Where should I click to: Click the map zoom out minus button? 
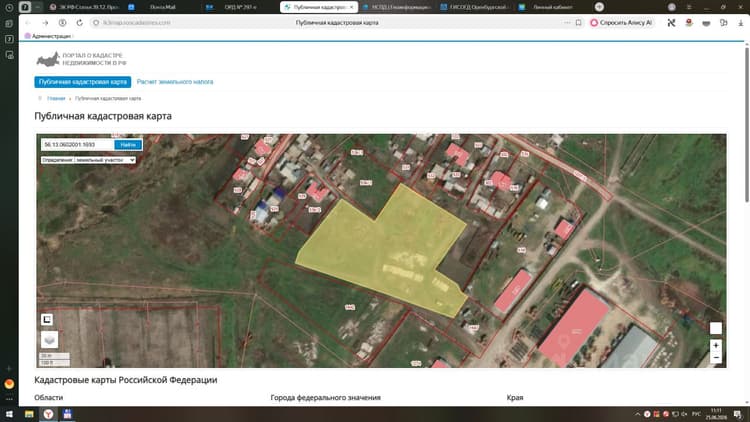point(716,357)
